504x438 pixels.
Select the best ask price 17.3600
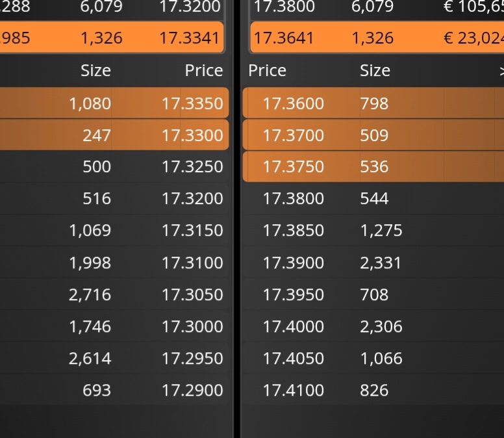point(293,103)
